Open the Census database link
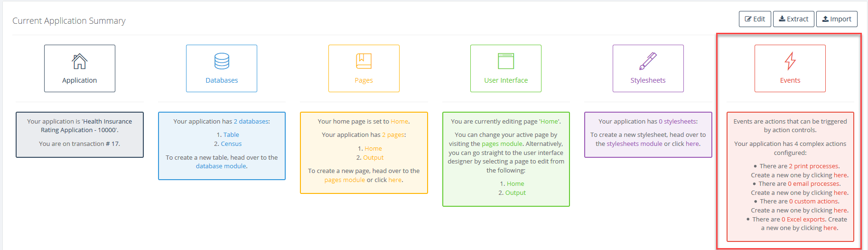The width and height of the screenshot is (868, 250). 231,144
